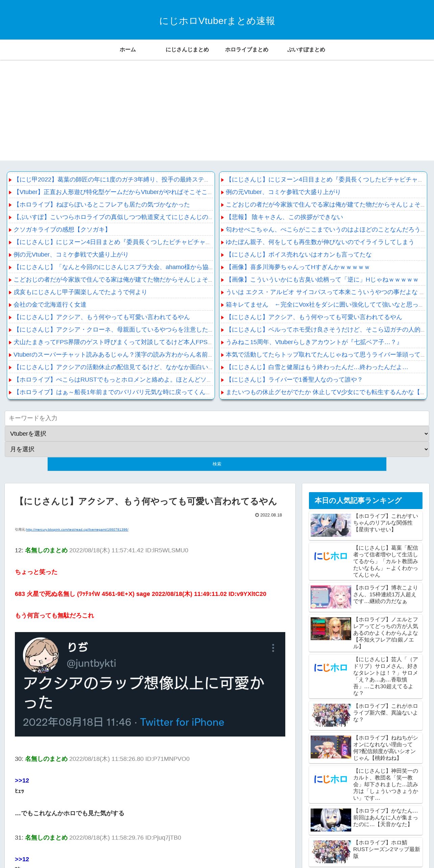Open the ぶいすぽまとめ menu item
This screenshot has width=434, height=868.
pyautogui.click(x=306, y=50)
